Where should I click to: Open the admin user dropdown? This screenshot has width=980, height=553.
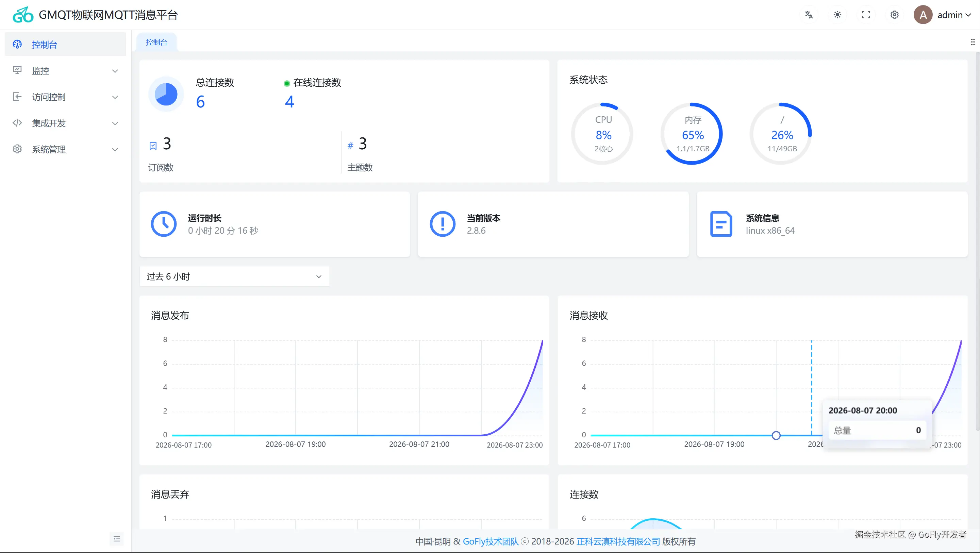954,15
